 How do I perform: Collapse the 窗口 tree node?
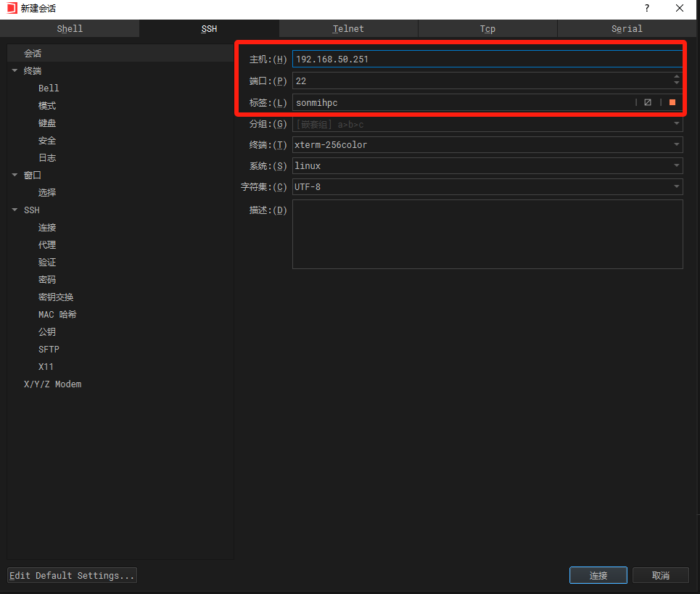(15, 175)
